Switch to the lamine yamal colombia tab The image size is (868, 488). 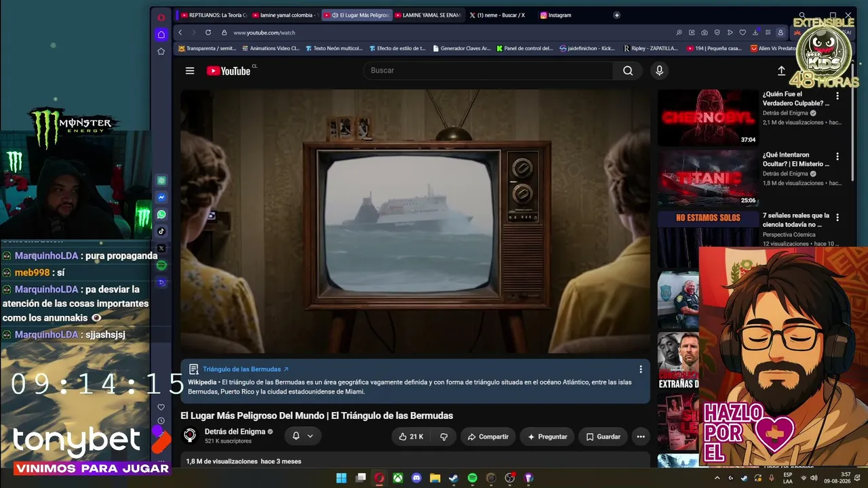pos(284,15)
